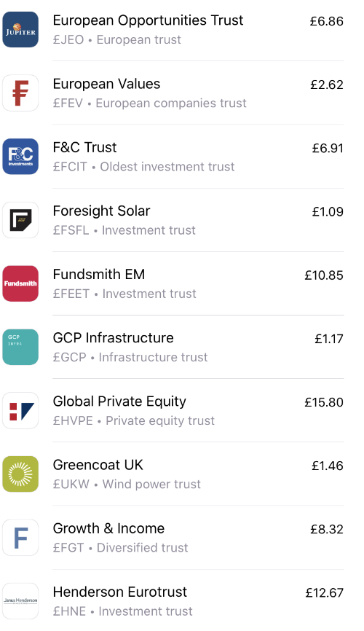Select the £GCP Infrastructure trust subtitle
364x631 pixels.
pyautogui.click(x=130, y=357)
